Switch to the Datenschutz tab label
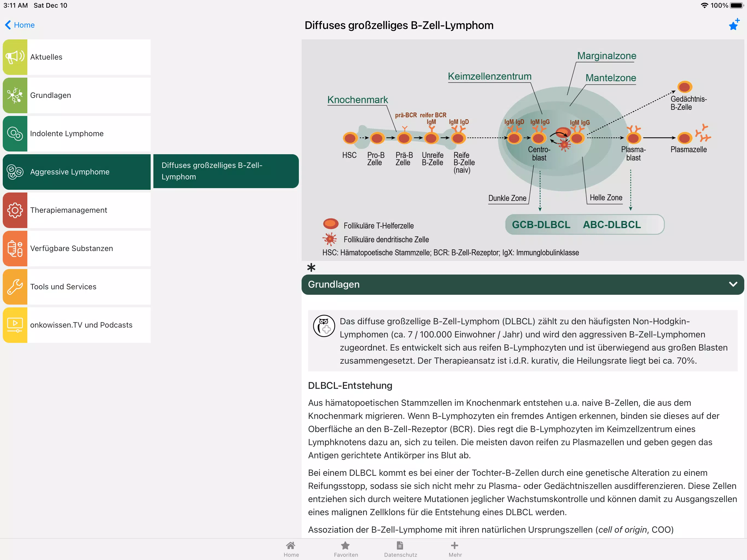 (x=401, y=555)
